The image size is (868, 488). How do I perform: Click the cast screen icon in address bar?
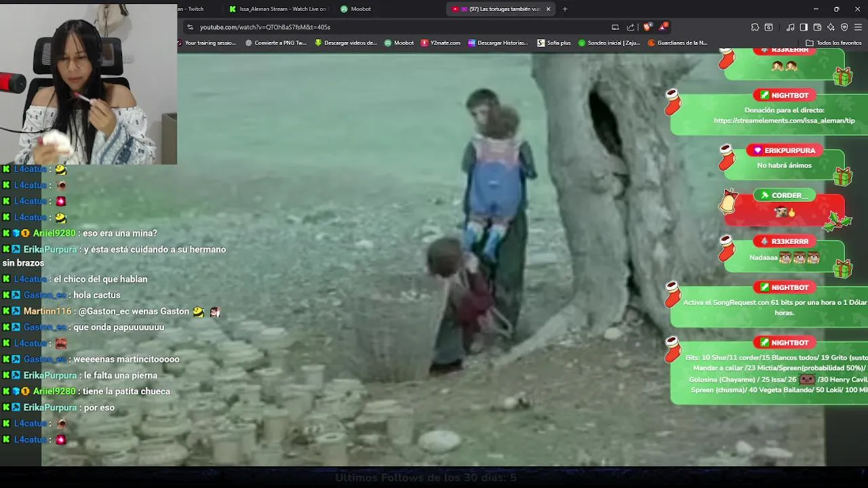pyautogui.click(x=615, y=27)
